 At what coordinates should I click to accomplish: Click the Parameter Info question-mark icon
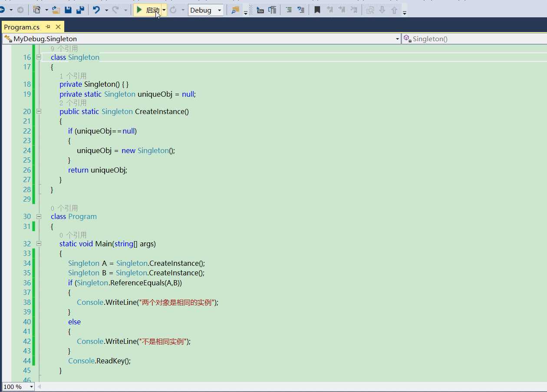click(x=301, y=10)
